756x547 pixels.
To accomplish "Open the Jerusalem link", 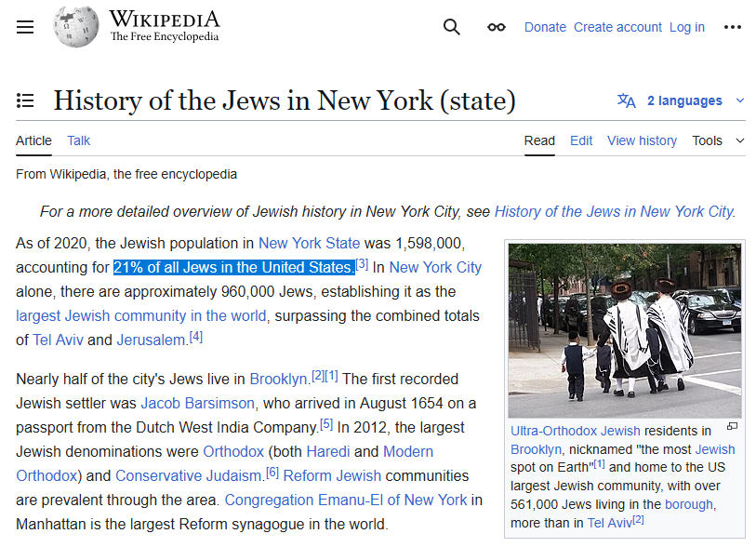I will 152,340.
